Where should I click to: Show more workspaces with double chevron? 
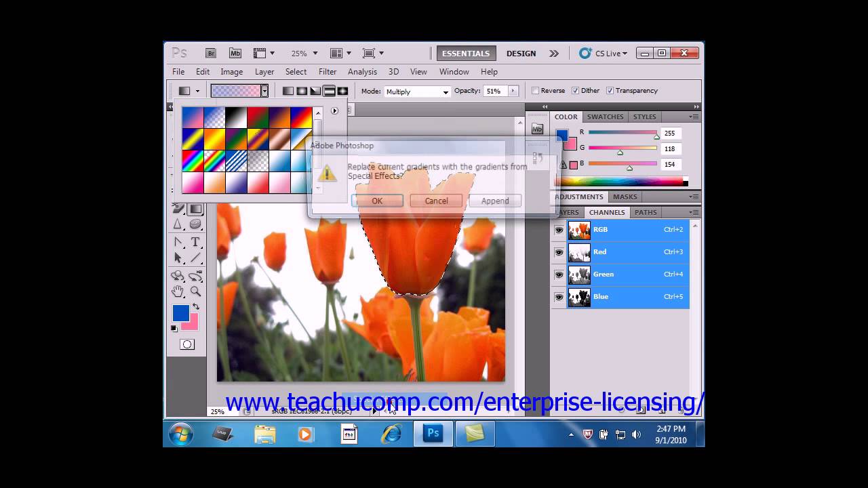click(554, 54)
